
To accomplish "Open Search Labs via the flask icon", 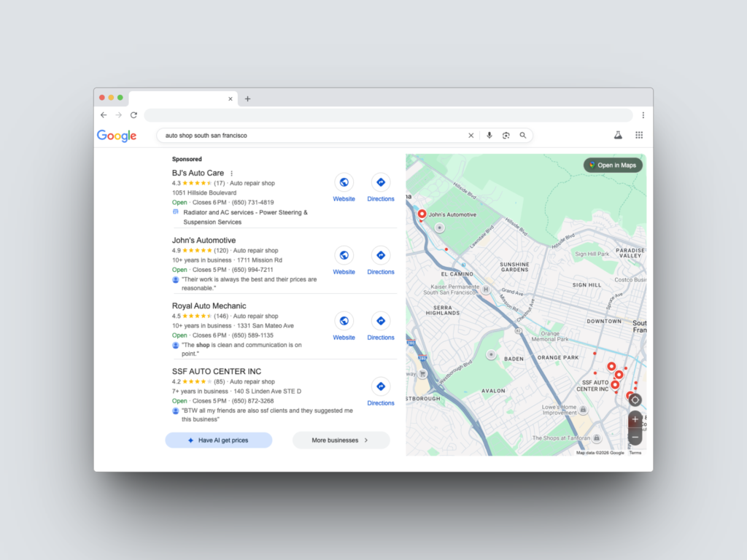I will [x=619, y=135].
